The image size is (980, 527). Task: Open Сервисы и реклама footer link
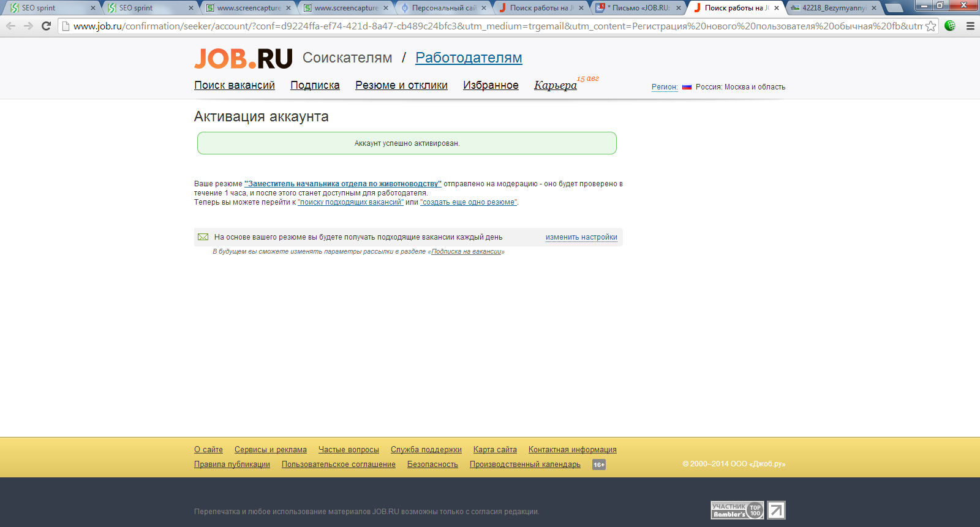click(271, 450)
